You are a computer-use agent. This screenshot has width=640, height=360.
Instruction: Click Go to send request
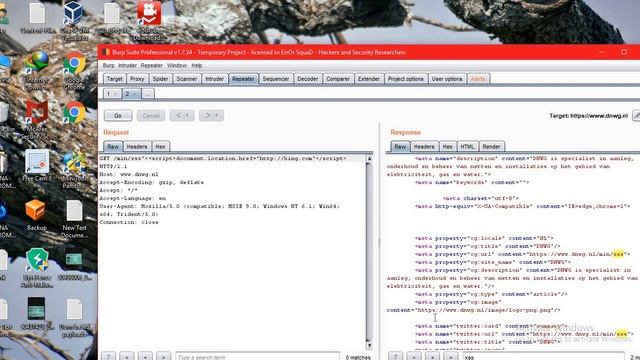coord(118,116)
